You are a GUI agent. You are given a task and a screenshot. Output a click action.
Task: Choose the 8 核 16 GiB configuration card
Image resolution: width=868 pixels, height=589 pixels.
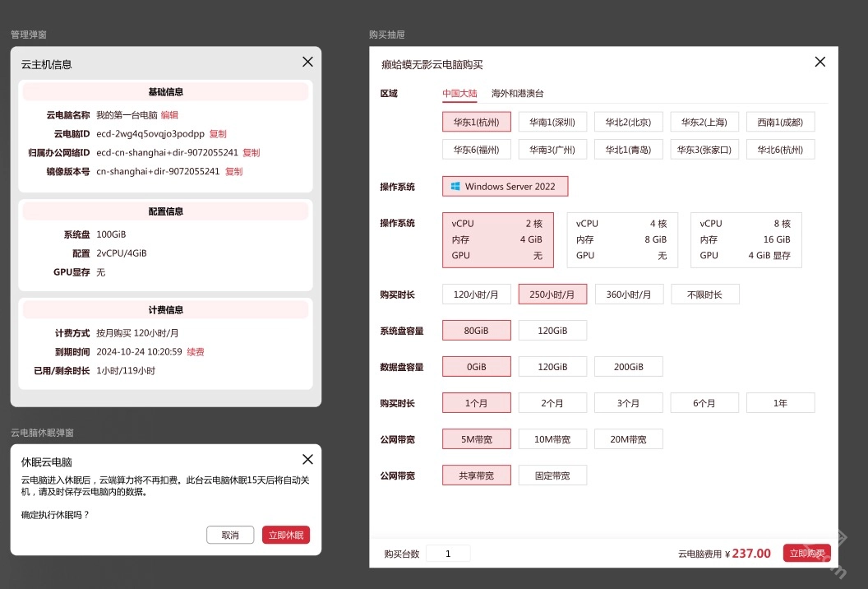click(x=746, y=239)
